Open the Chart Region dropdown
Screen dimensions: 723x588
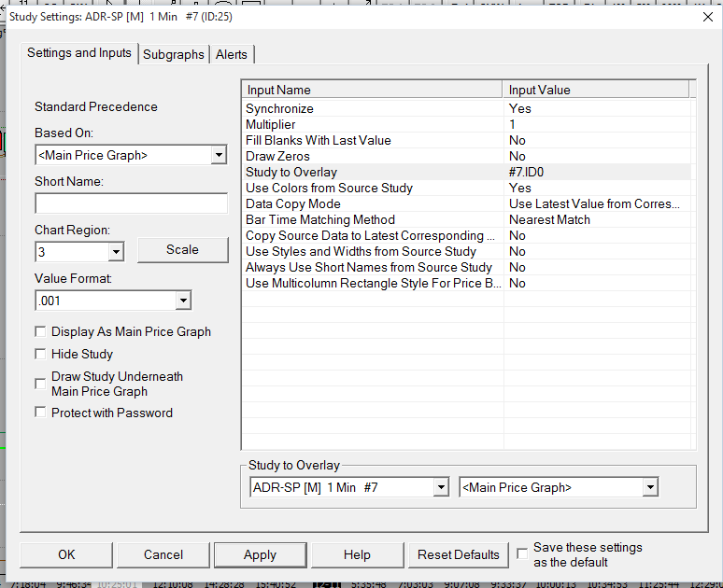pyautogui.click(x=116, y=252)
